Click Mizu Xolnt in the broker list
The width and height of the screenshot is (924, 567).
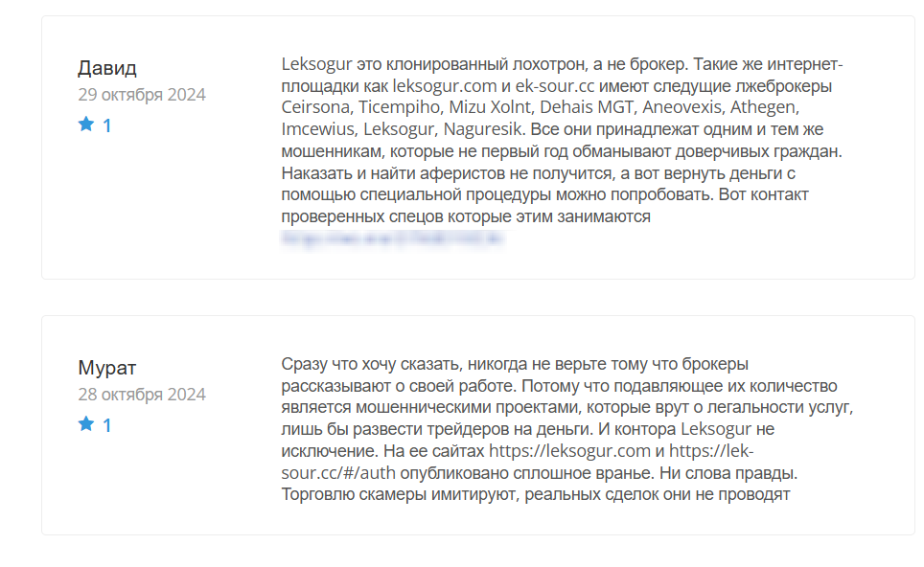(485, 108)
